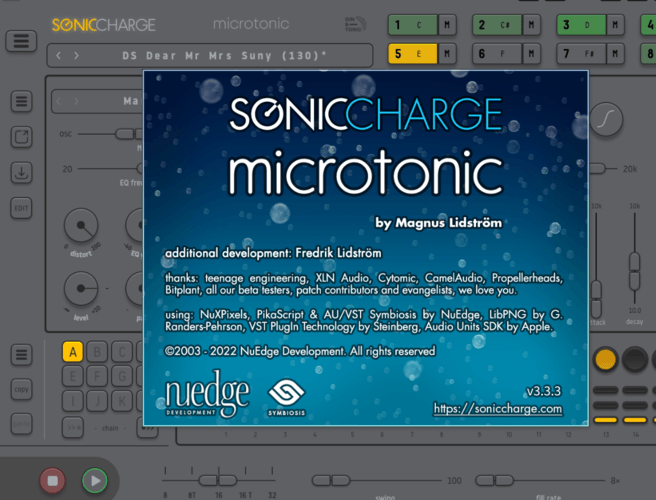Click the 100 swing value text
The width and height of the screenshot is (656, 500).
pyautogui.click(x=454, y=481)
